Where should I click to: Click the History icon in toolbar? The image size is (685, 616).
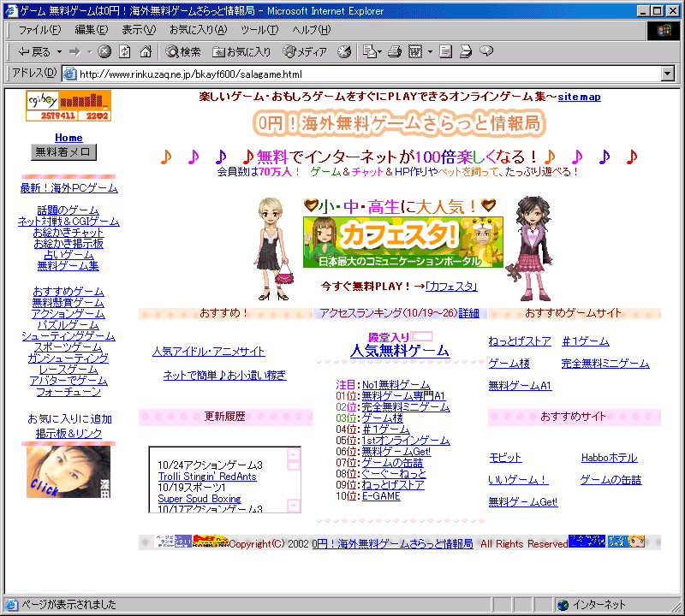(344, 52)
